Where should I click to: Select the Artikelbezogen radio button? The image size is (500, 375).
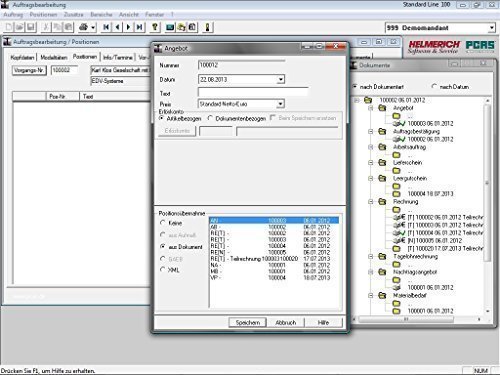[x=162, y=118]
